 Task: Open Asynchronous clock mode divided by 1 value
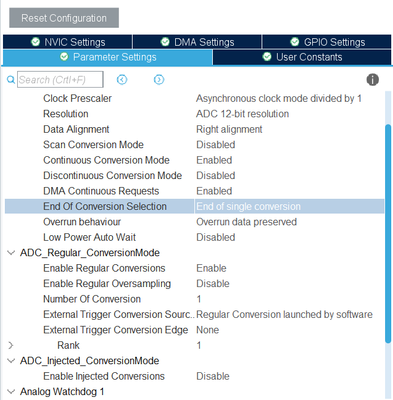click(279, 98)
